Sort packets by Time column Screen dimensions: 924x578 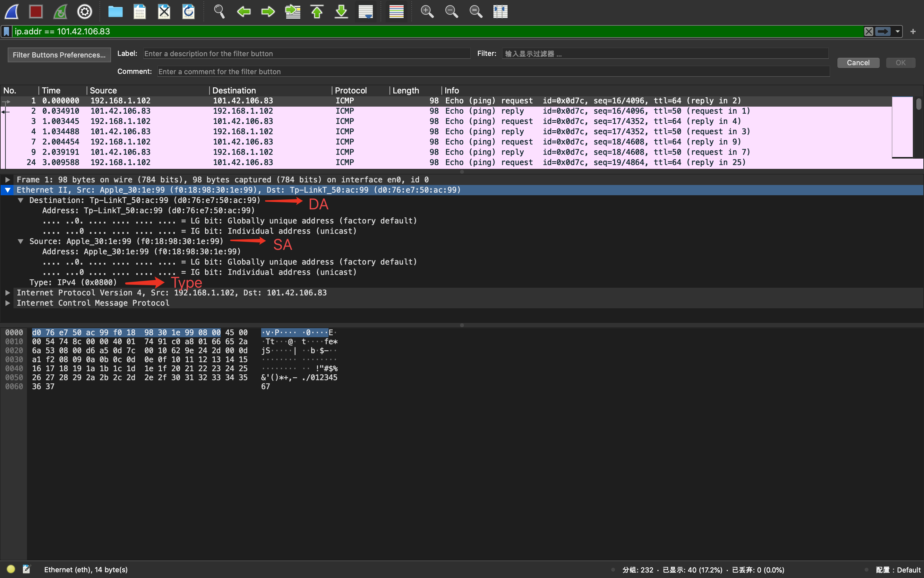point(63,91)
